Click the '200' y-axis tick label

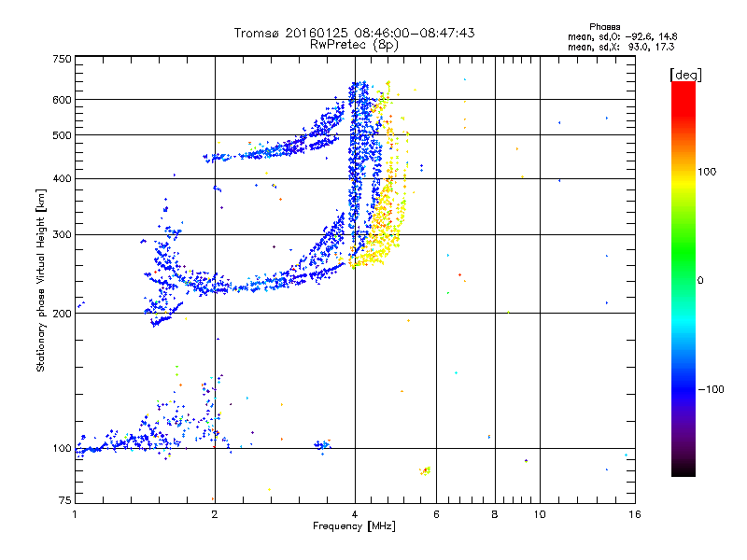[62, 314]
